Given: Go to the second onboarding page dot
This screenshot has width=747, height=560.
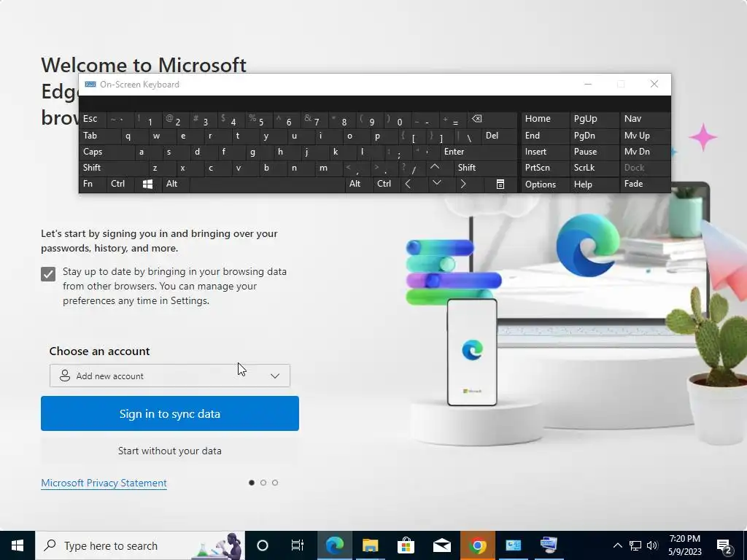Looking at the screenshot, I should (x=263, y=483).
